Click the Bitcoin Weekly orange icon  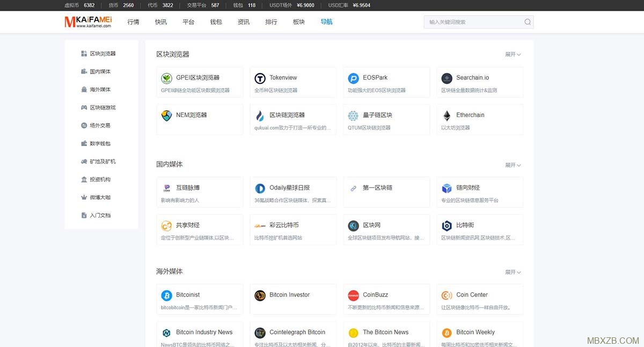(447, 333)
